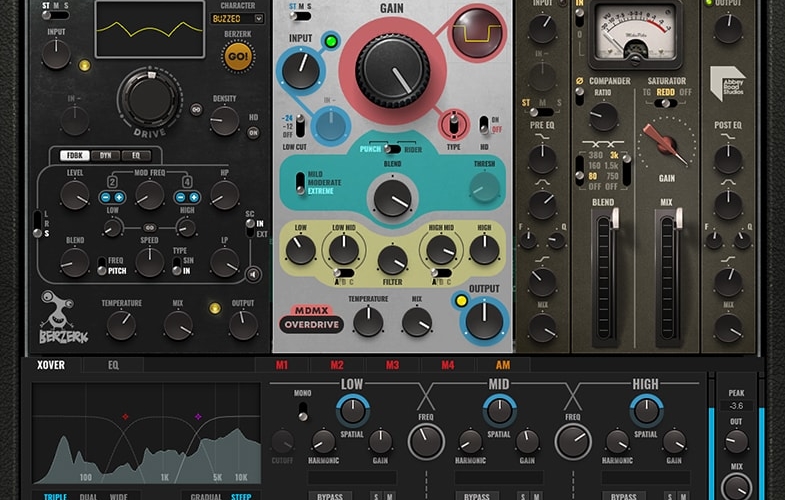The height and width of the screenshot is (500, 785).
Task: Click the Berzerk monster logo
Action: [x=63, y=317]
